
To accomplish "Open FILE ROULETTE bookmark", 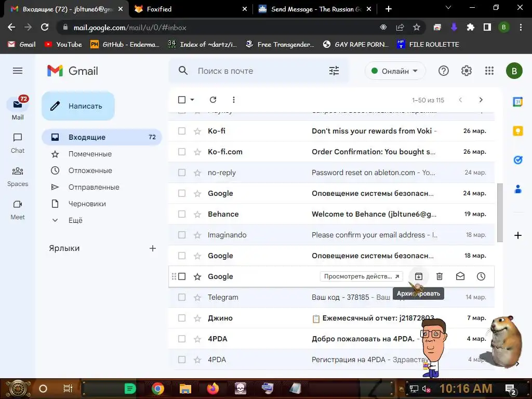I will coord(428,45).
